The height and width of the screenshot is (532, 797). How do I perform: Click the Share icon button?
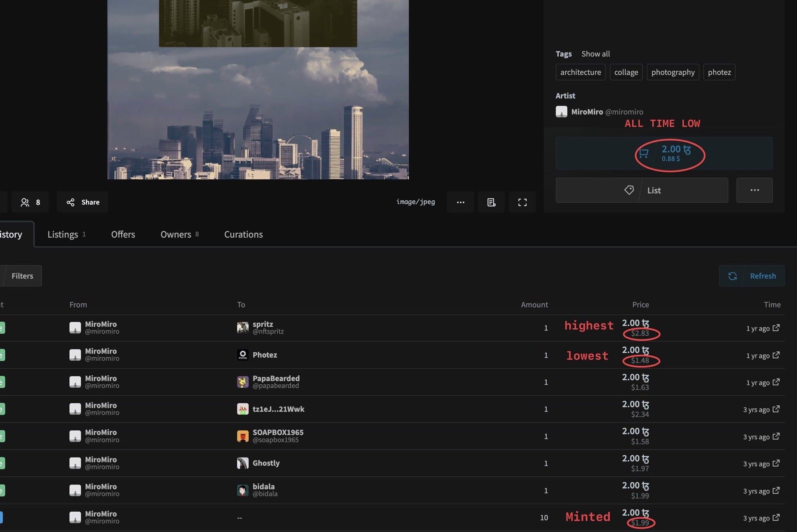(x=82, y=202)
